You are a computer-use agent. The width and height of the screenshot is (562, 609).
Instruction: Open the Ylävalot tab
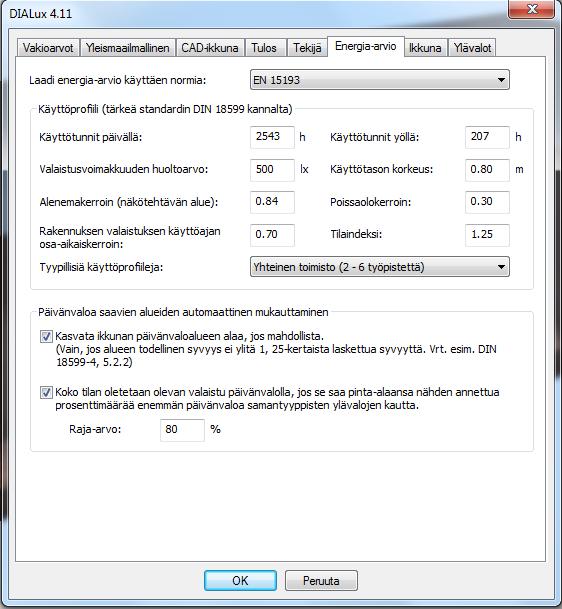pyautogui.click(x=472, y=48)
